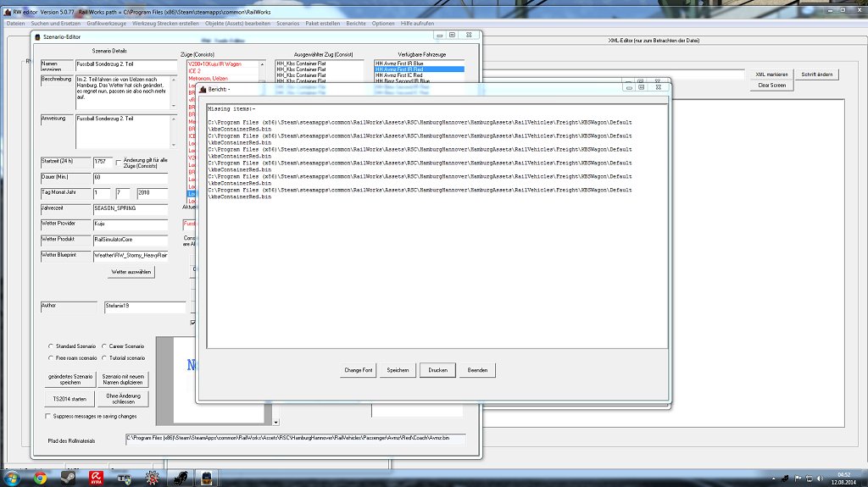Open Steam from the taskbar
This screenshot has height=487, width=868.
(68, 478)
